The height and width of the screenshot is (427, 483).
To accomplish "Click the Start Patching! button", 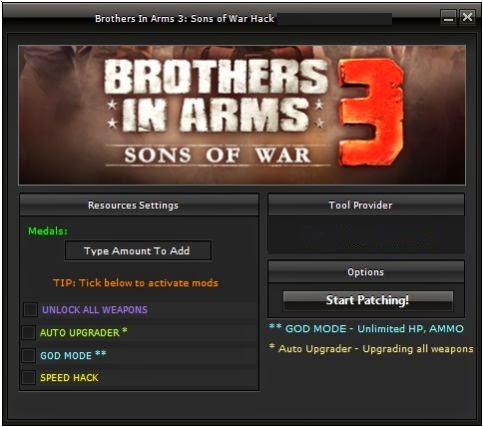I will pos(368,300).
